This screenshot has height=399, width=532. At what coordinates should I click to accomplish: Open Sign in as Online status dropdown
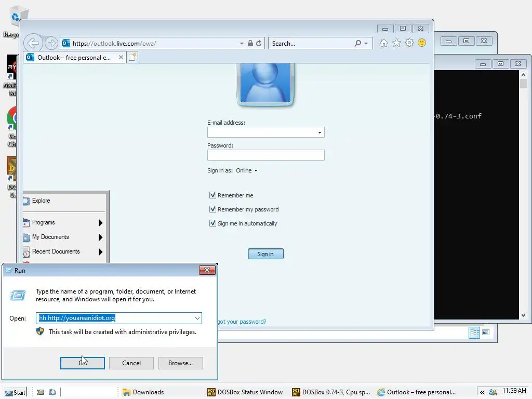pos(247,170)
